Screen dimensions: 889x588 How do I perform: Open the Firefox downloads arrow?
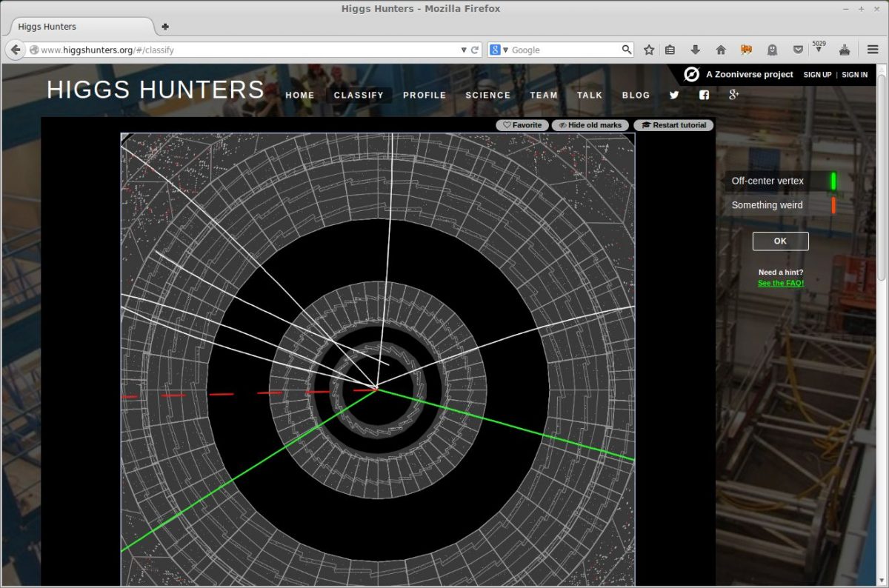695,50
